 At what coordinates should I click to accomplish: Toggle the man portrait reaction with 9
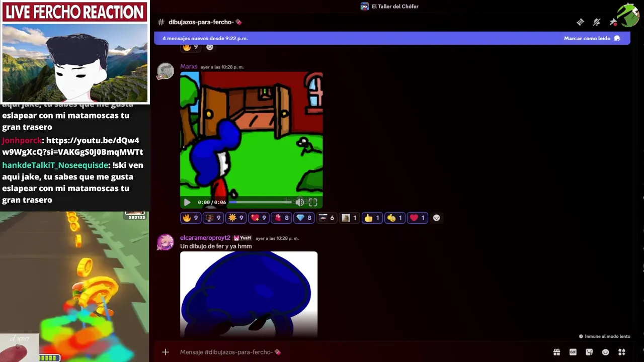pyautogui.click(x=213, y=218)
